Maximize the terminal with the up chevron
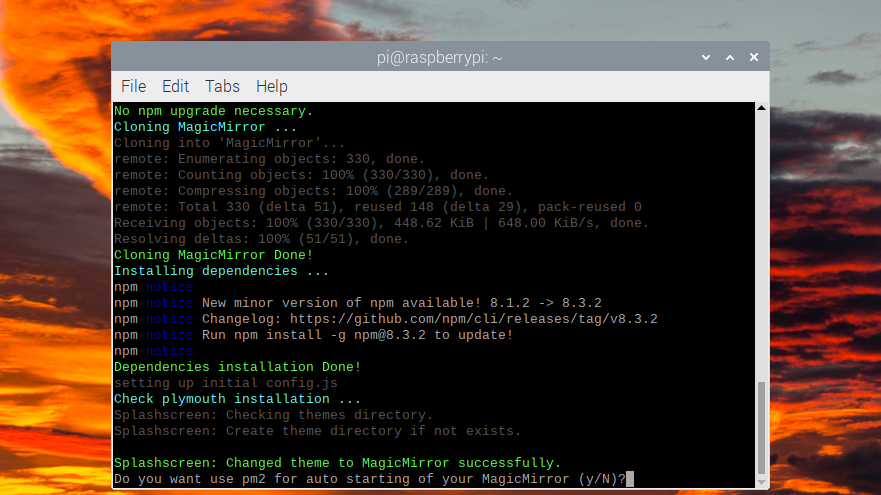This screenshot has width=881, height=495. [730, 57]
